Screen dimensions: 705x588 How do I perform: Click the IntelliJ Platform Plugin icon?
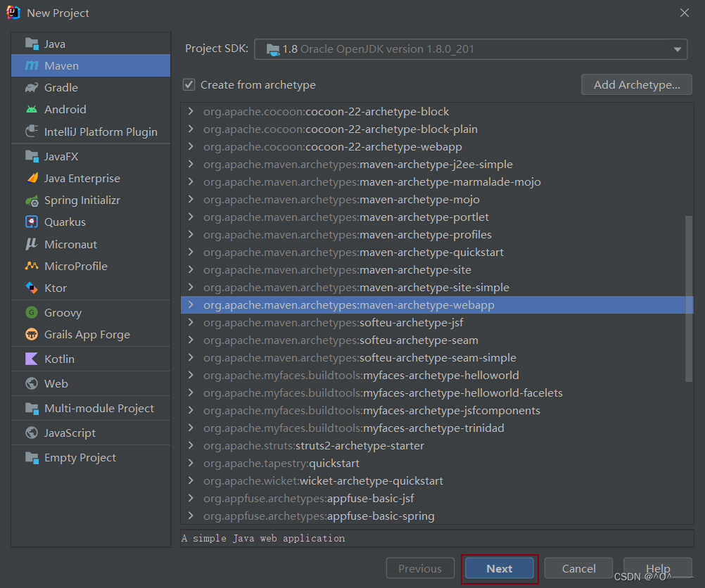[x=32, y=132]
